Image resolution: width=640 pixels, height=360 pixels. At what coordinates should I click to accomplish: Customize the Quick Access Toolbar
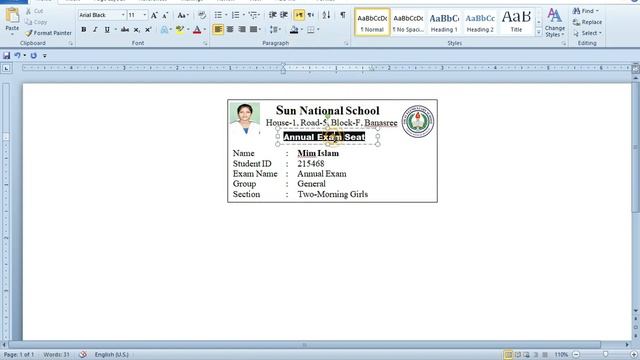pyautogui.click(x=44, y=56)
